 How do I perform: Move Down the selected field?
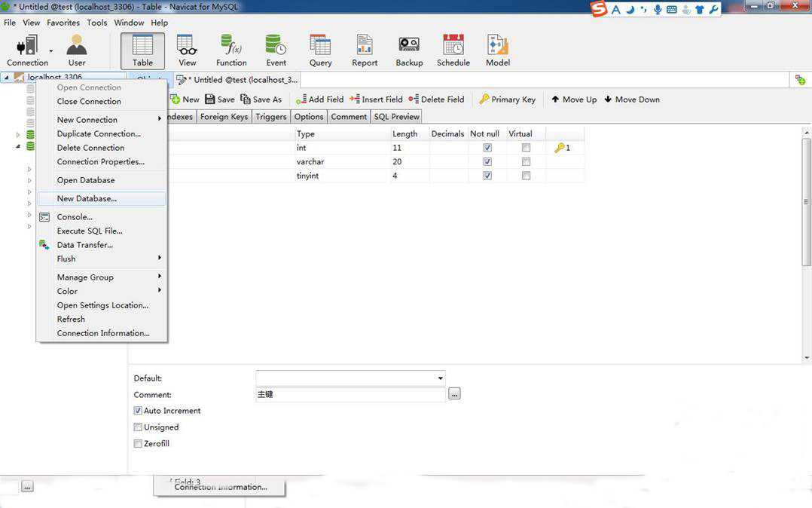(x=632, y=99)
